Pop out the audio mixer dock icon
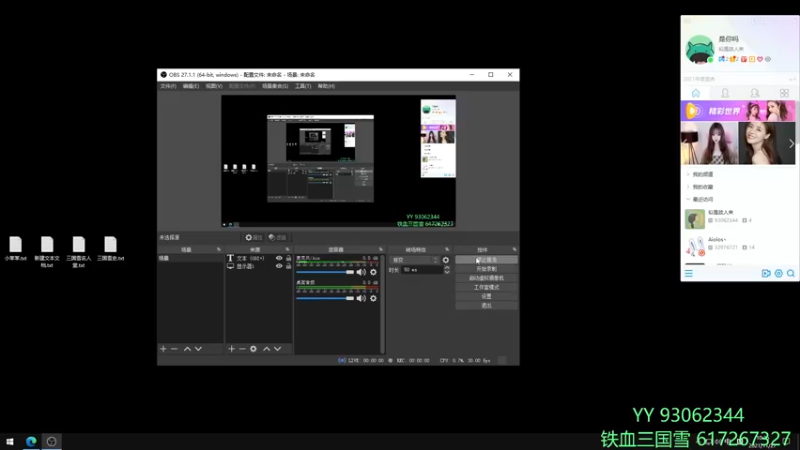This screenshot has width=800, height=450. pyautogui.click(x=381, y=249)
